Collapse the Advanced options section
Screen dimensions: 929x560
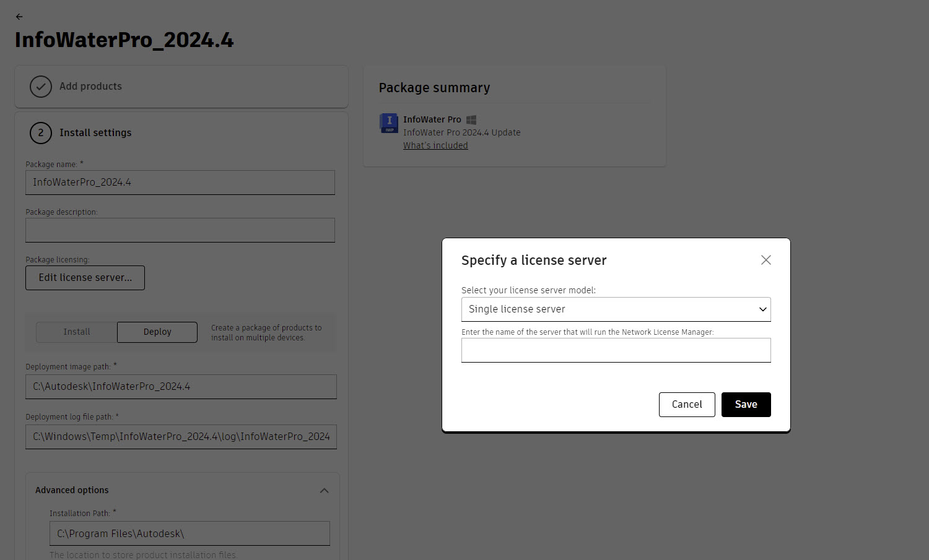324,490
